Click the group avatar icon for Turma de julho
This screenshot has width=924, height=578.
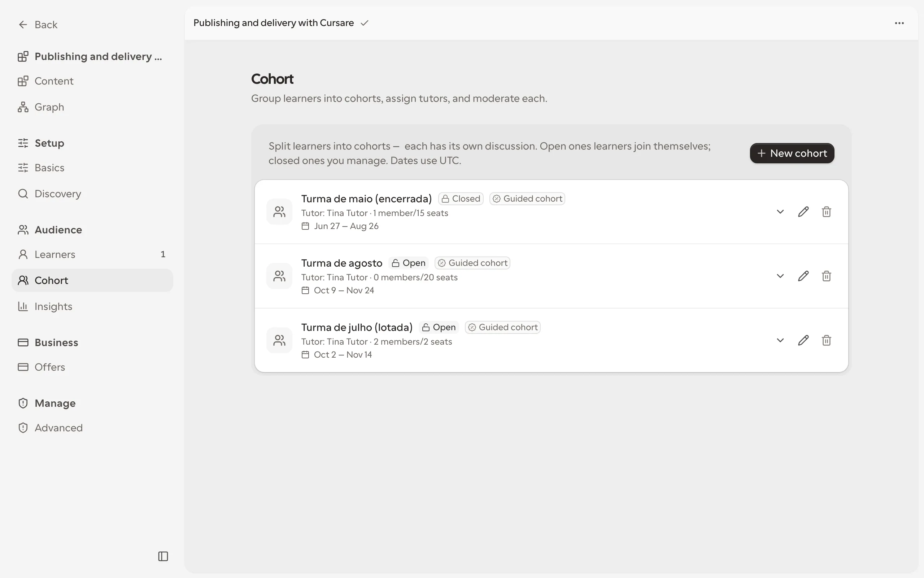279,340
